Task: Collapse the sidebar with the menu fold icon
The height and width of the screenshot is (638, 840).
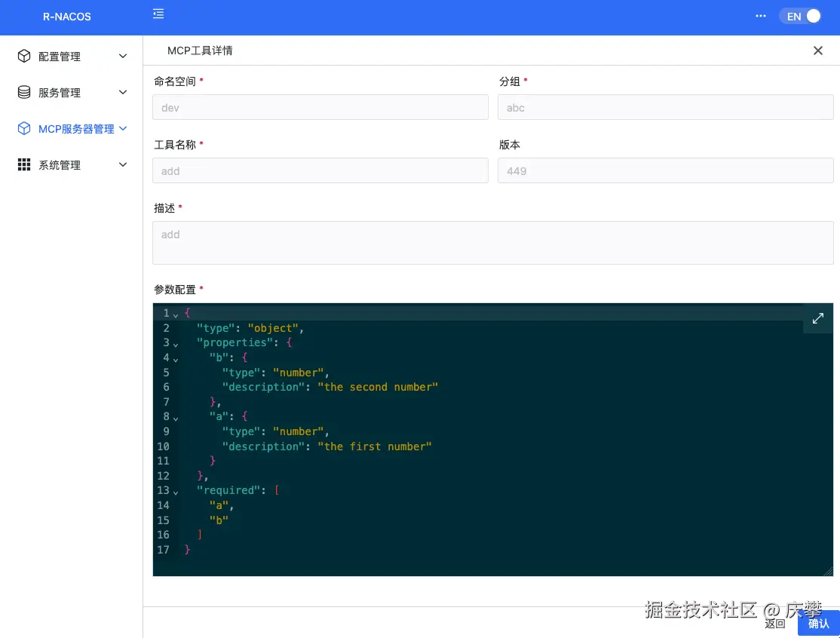Action: pos(158,14)
